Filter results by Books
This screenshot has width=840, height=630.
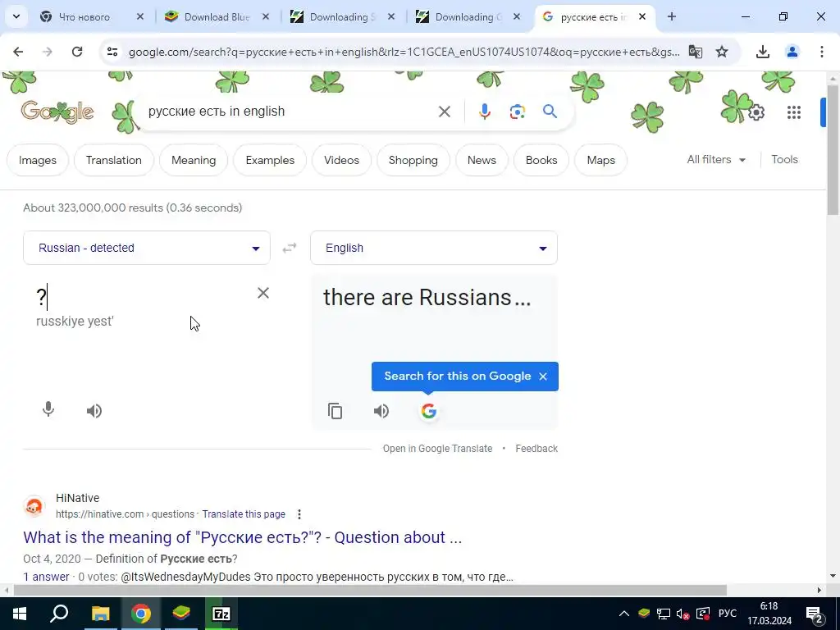541,160
